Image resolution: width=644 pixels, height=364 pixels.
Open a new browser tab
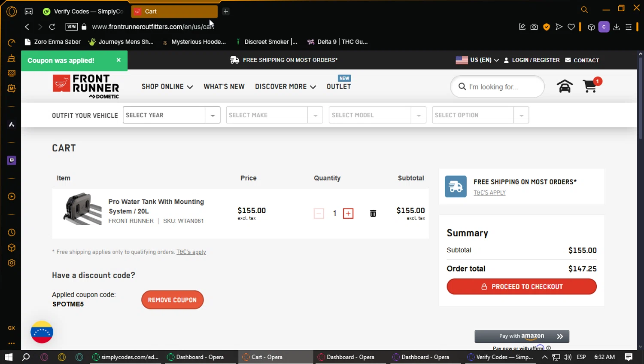(x=226, y=12)
